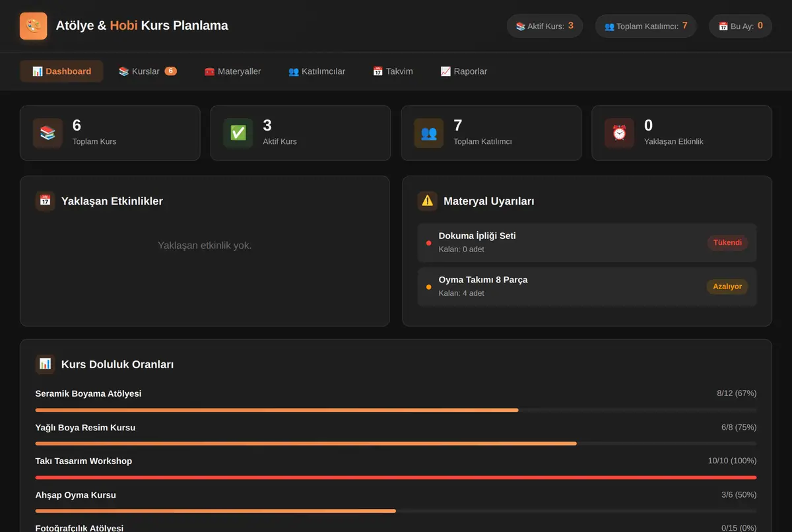Click the alarm clock icon on Yaklaşan Etkinlik
The image size is (792, 532).
click(x=620, y=133)
